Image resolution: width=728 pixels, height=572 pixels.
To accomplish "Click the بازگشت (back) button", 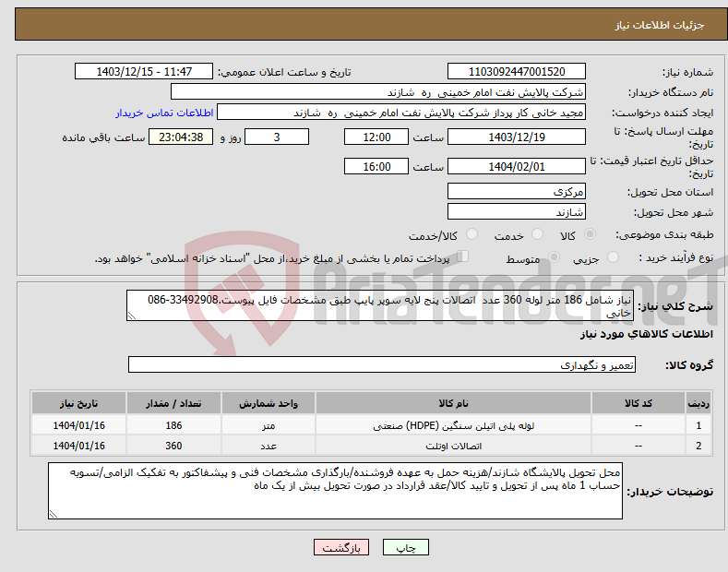I will tap(341, 548).
